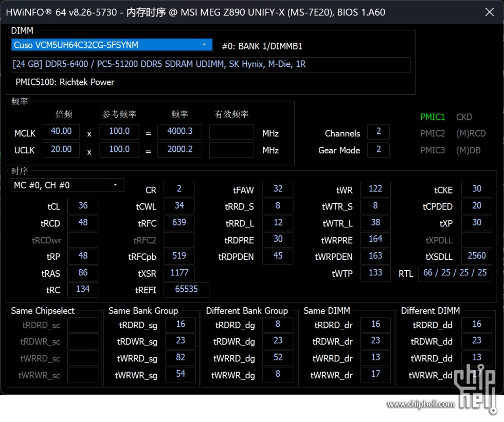
Task: Click the tWR timing value 122
Action: coord(375,189)
